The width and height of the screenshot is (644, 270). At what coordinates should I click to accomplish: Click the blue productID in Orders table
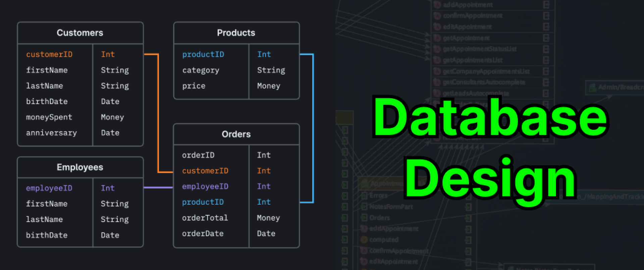tap(203, 202)
